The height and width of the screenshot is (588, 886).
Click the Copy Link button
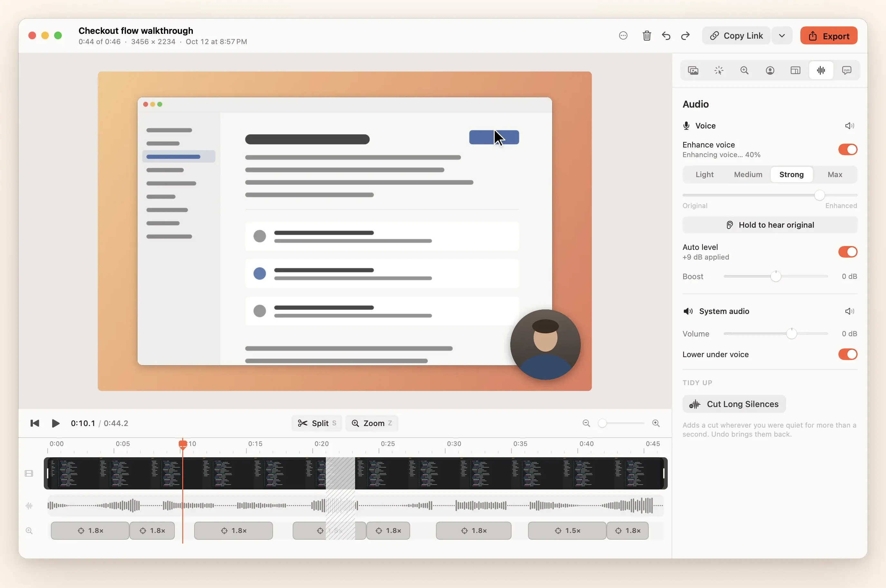[x=736, y=36]
